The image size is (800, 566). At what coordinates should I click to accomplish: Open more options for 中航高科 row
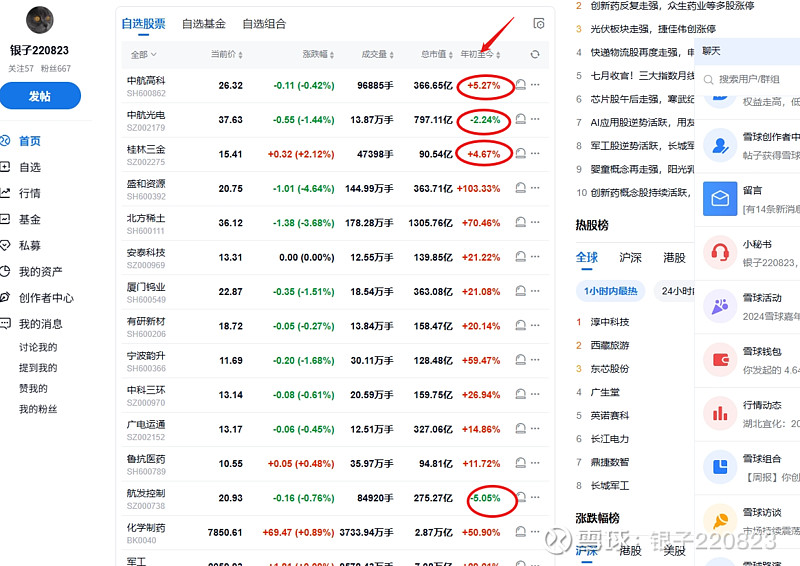click(x=535, y=85)
